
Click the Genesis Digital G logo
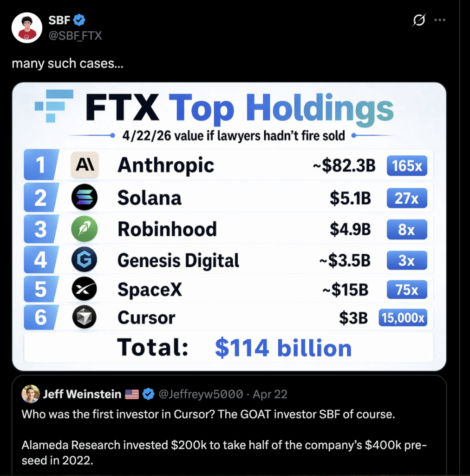coord(85,260)
